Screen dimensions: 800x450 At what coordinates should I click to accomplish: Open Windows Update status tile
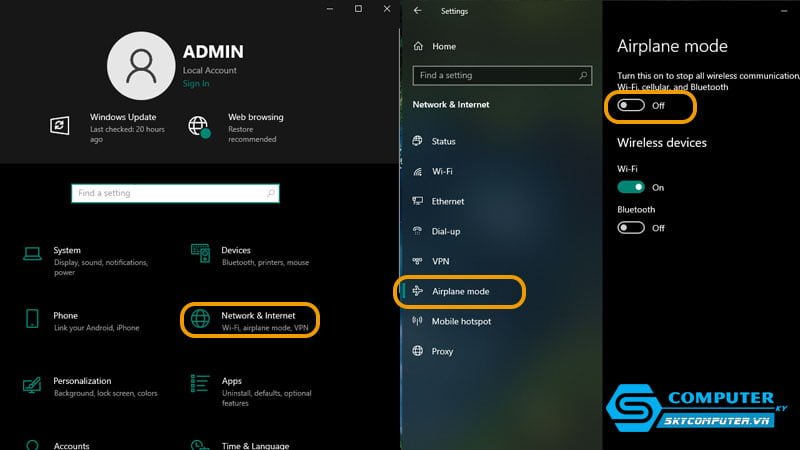tap(108, 128)
